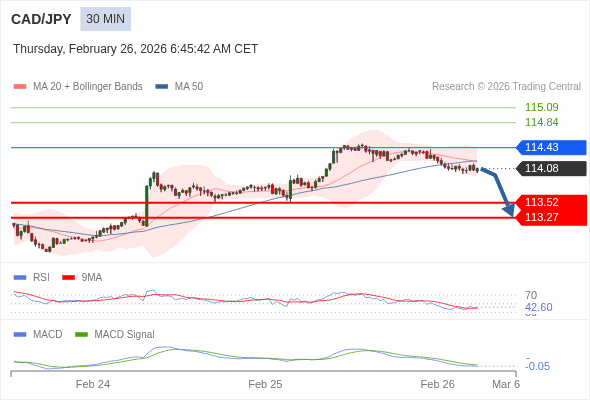Click the red 113.27 support price tag
The height and width of the screenshot is (400, 590).
(x=551, y=217)
